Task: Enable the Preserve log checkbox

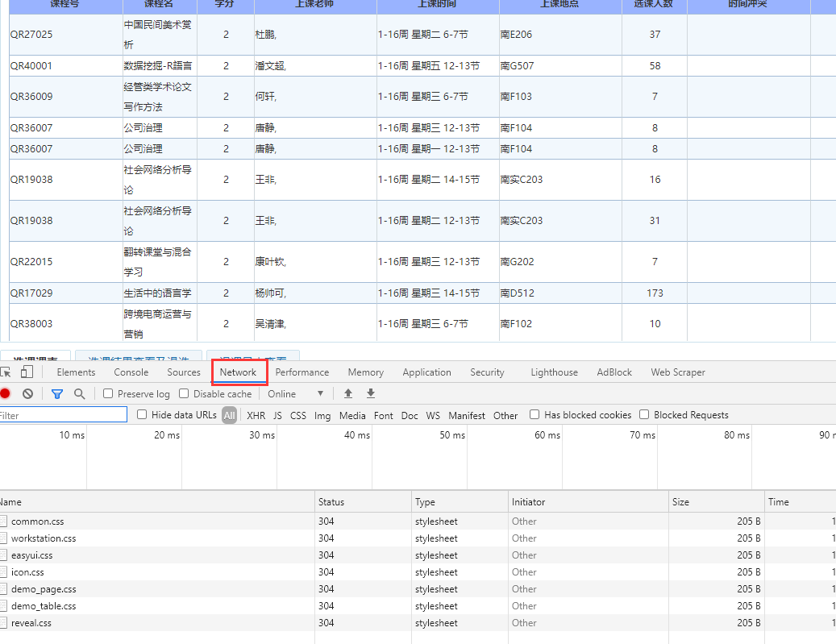Action: click(x=106, y=393)
